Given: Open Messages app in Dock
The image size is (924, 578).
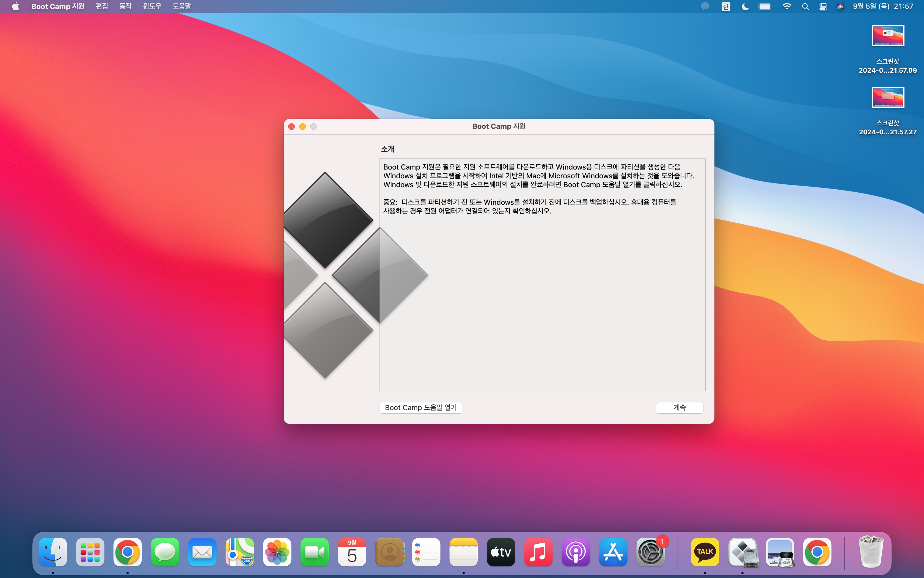Looking at the screenshot, I should [165, 552].
